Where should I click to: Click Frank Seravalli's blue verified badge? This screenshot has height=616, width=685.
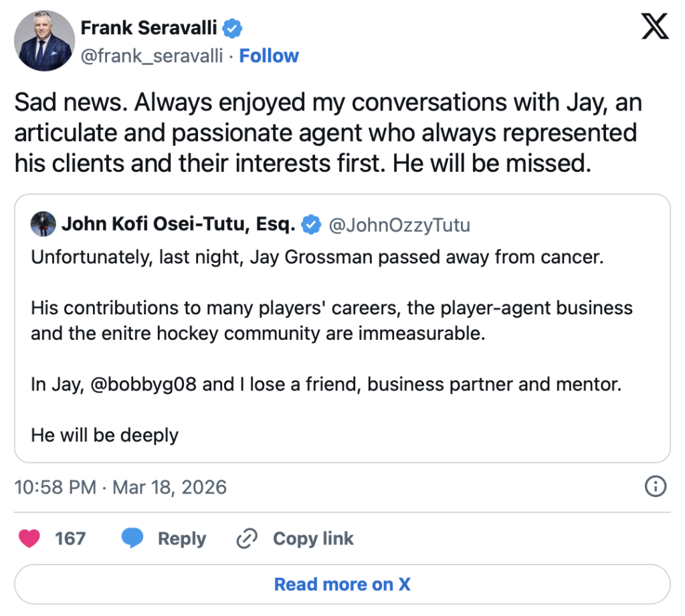232,28
